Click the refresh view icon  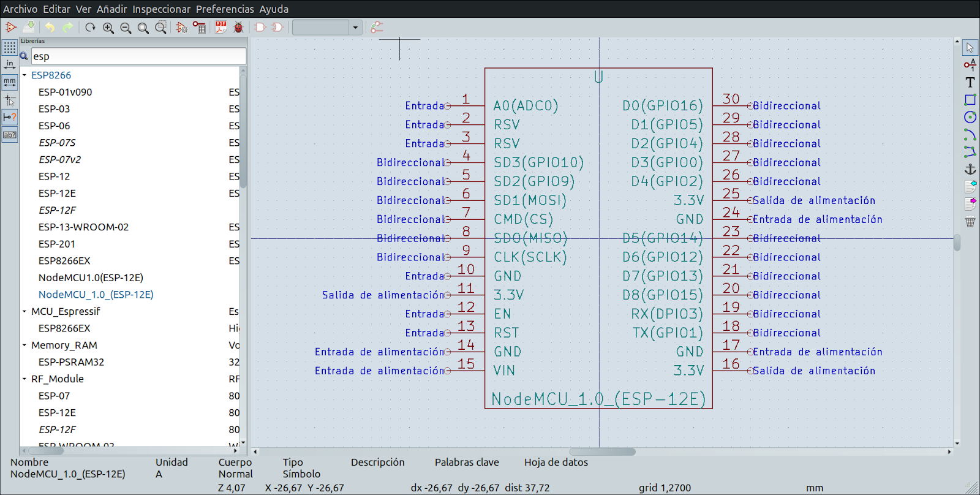(x=90, y=27)
